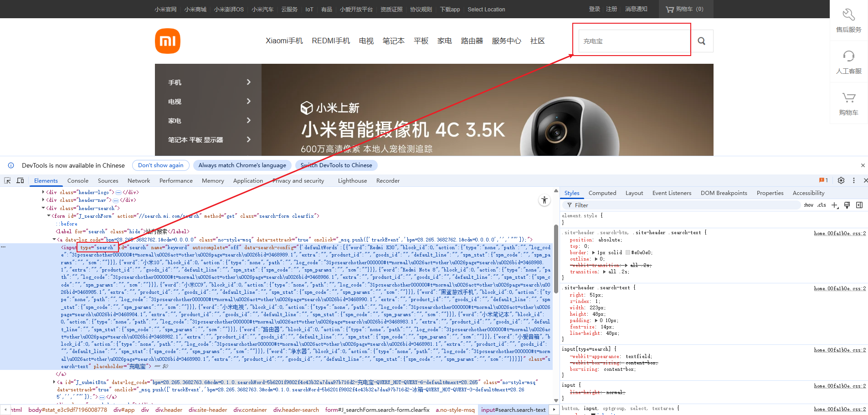The width and height of the screenshot is (868, 415).
Task: Expand the div class header-logo node
Action: [x=43, y=192]
